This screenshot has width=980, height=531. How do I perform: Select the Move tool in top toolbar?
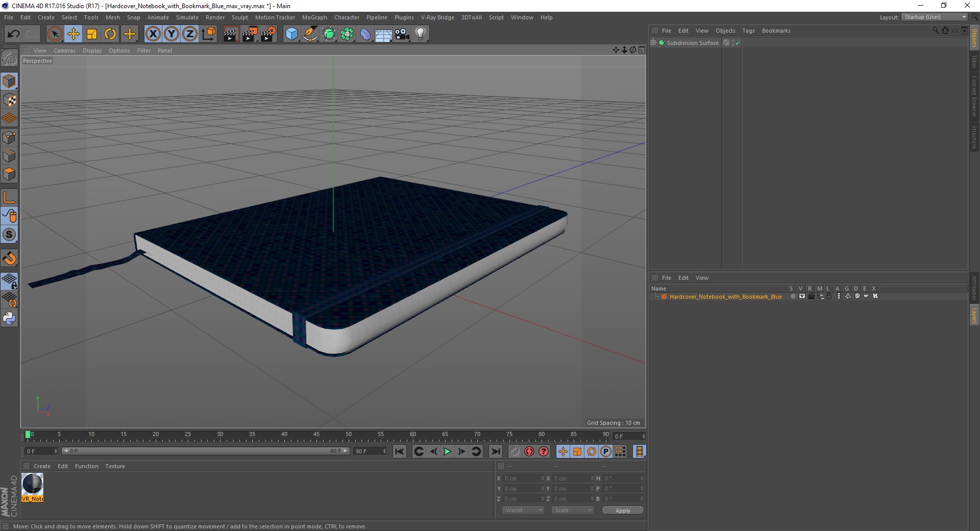pos(73,34)
